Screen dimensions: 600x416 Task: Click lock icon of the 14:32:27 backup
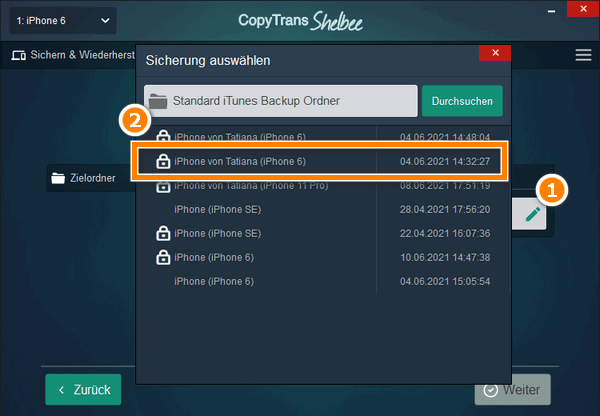tap(163, 162)
